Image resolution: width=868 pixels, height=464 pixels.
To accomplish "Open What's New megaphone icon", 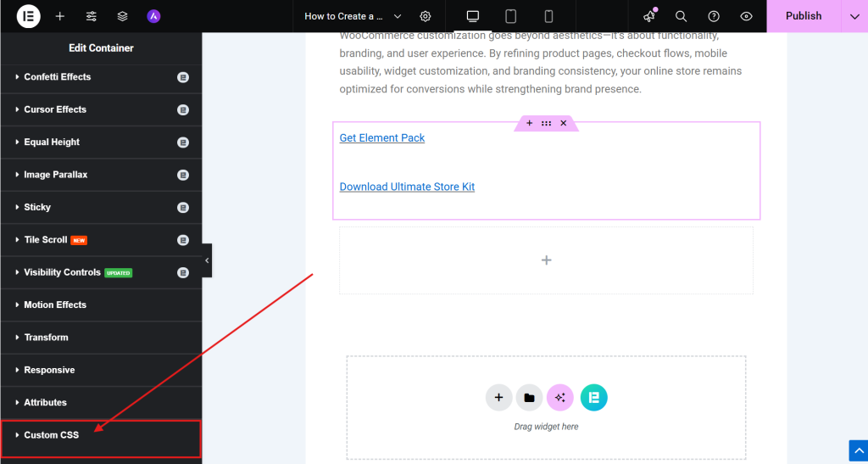I will click(649, 16).
